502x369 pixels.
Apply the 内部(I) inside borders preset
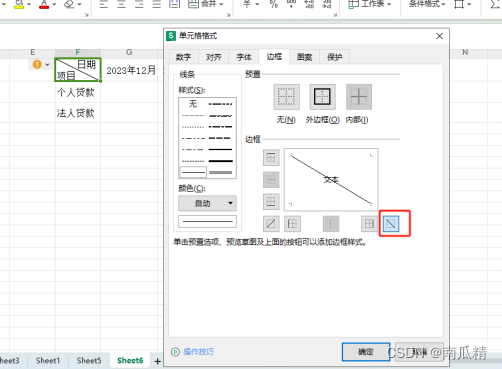pyautogui.click(x=359, y=97)
